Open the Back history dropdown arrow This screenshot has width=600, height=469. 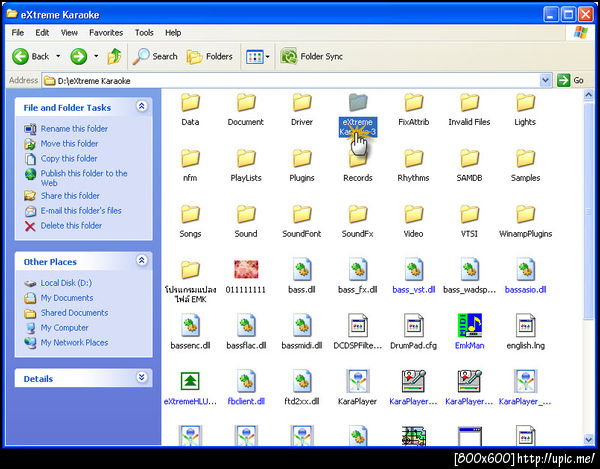pos(58,57)
